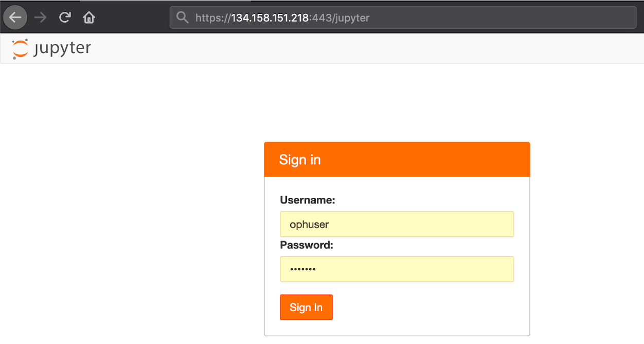Select the Sign In button

click(x=306, y=307)
